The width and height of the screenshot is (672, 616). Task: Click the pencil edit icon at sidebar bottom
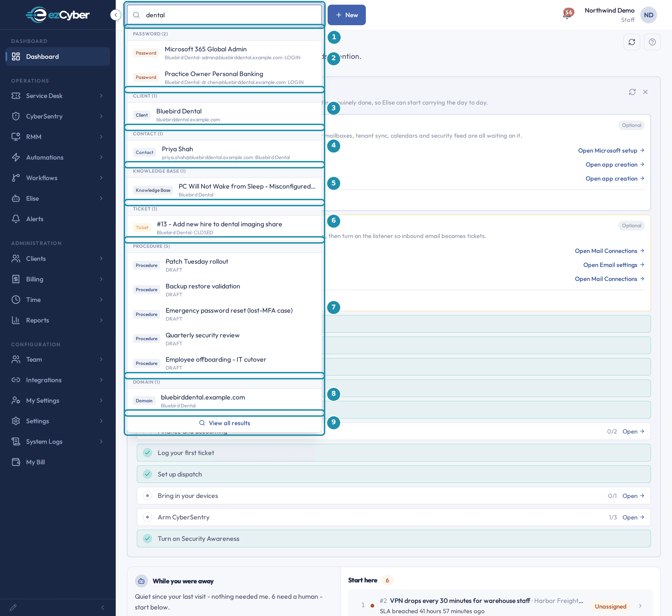(x=13, y=607)
